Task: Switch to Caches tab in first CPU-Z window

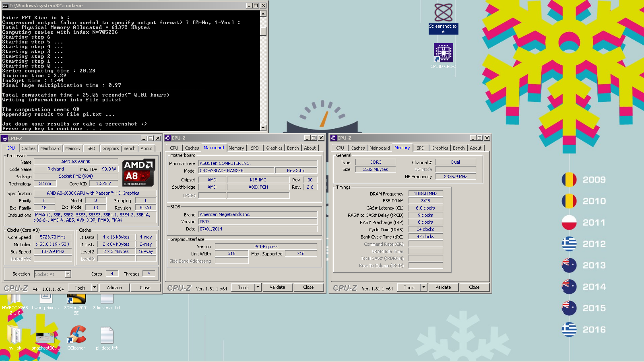Action: [x=29, y=148]
